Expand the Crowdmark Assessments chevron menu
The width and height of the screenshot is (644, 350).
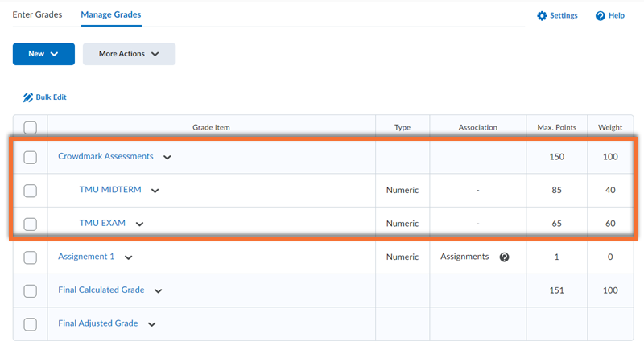[167, 157]
